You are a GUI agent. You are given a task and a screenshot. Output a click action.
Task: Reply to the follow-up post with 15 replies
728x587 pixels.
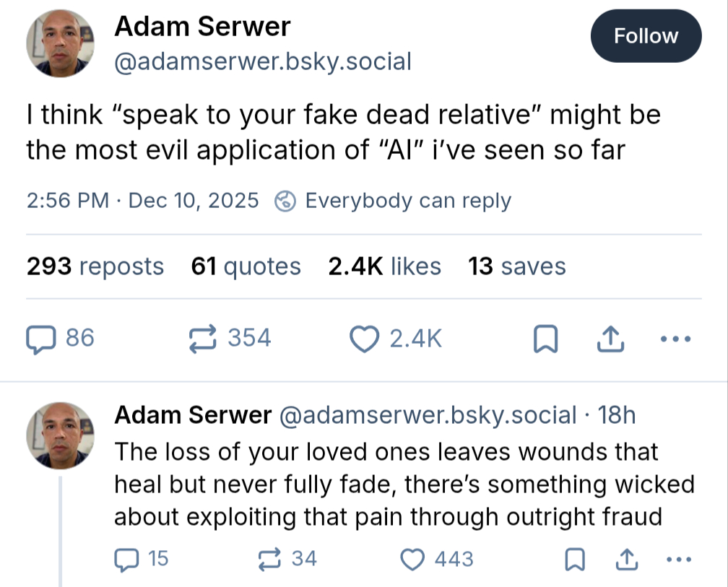[x=127, y=558]
